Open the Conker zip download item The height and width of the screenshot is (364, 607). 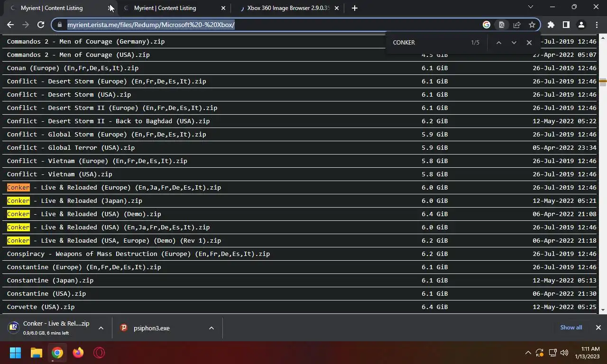pyautogui.click(x=49, y=328)
